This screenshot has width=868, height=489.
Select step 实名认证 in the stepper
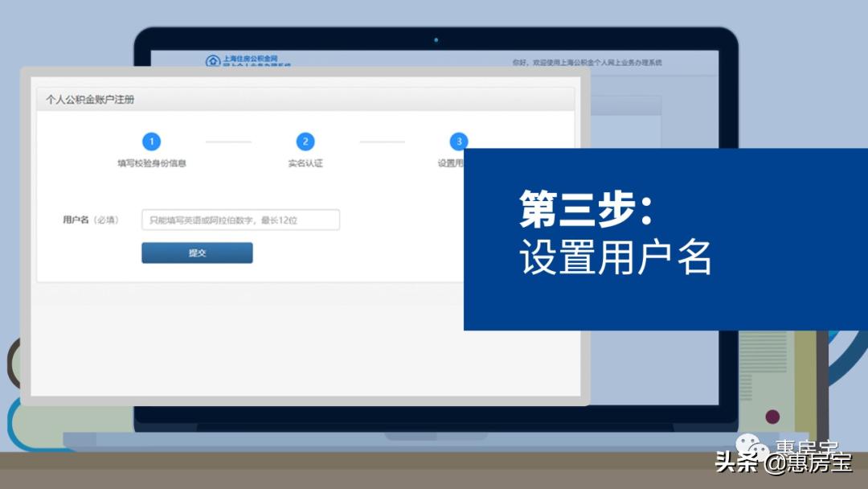pyautogui.click(x=305, y=162)
